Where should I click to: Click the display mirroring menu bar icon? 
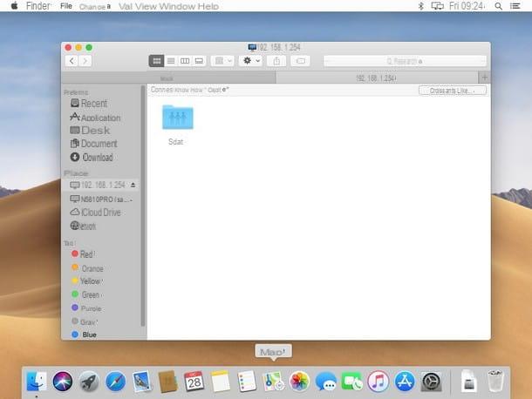[437, 6]
